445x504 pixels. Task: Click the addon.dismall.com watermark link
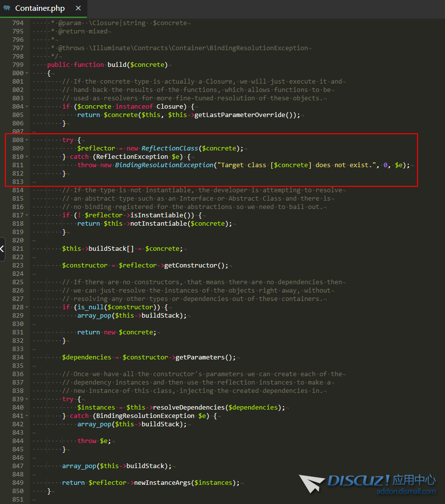(x=406, y=491)
